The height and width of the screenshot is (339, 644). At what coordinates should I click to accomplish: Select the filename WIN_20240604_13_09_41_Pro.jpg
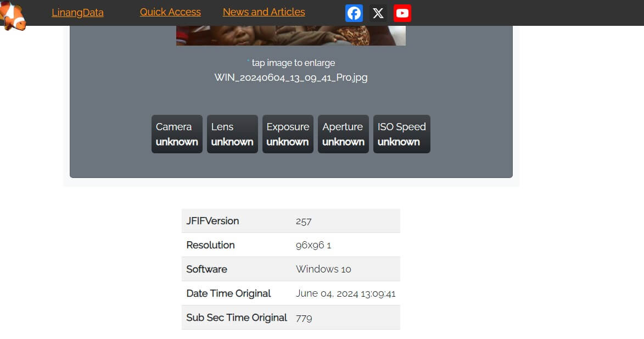pyautogui.click(x=290, y=77)
